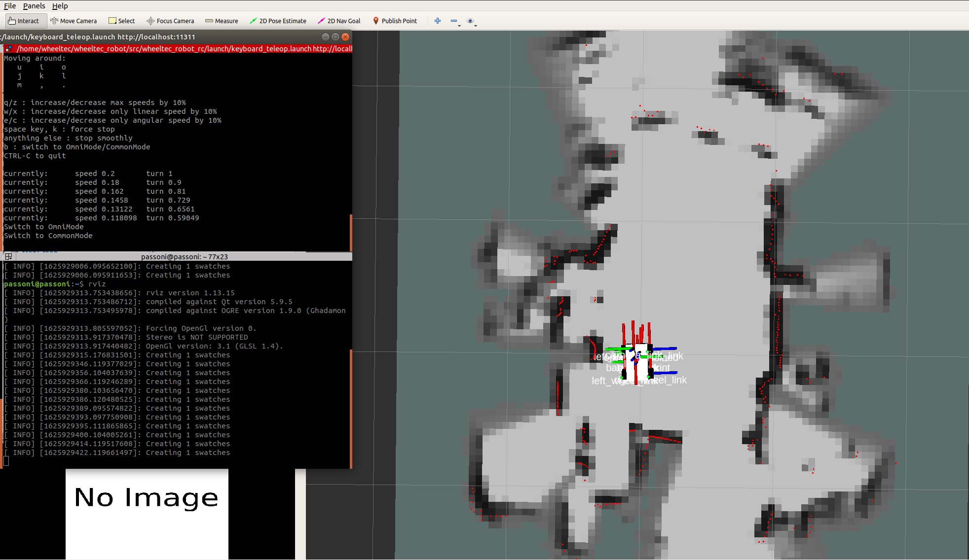Open the File menu

pyautogui.click(x=10, y=6)
